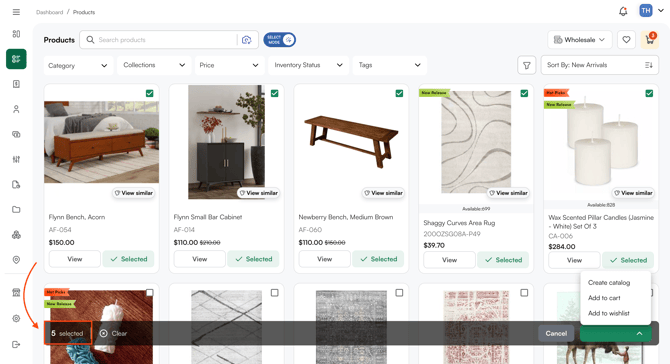Expand the Inventory Status dropdown
The height and width of the screenshot is (364, 670).
pyautogui.click(x=308, y=65)
